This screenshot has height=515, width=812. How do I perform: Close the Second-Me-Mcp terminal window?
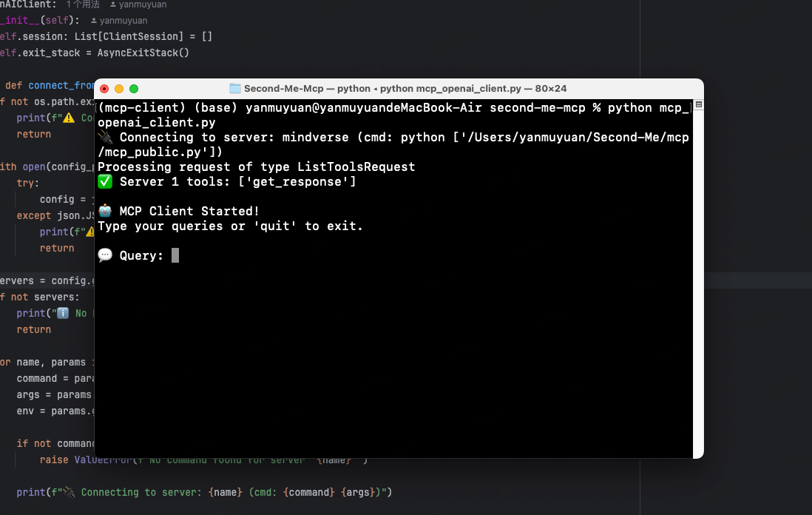pyautogui.click(x=104, y=89)
